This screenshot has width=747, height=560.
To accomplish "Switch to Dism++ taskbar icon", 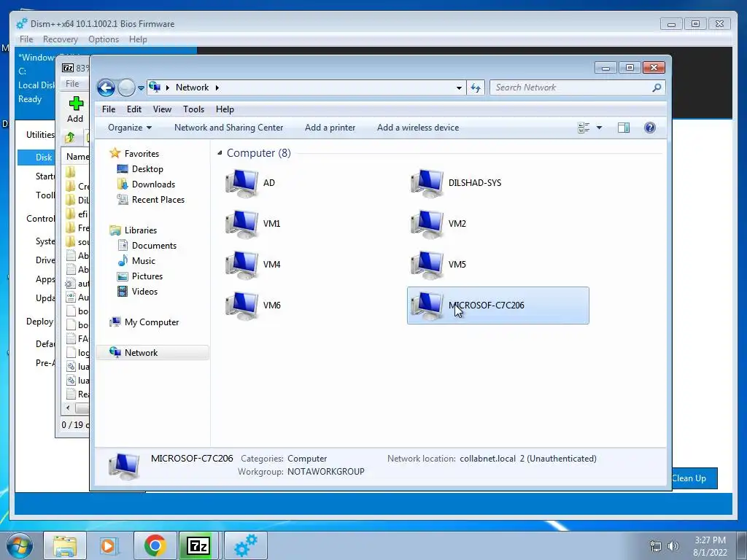I will point(246,545).
